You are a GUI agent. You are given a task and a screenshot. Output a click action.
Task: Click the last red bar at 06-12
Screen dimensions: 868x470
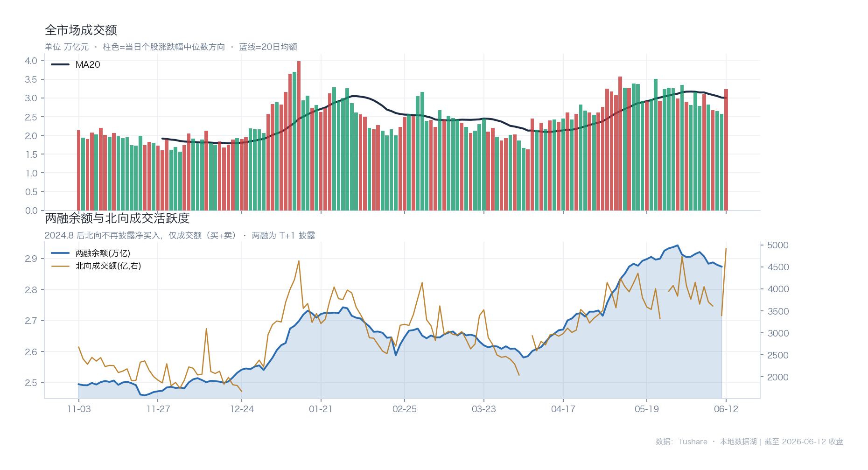726,150
